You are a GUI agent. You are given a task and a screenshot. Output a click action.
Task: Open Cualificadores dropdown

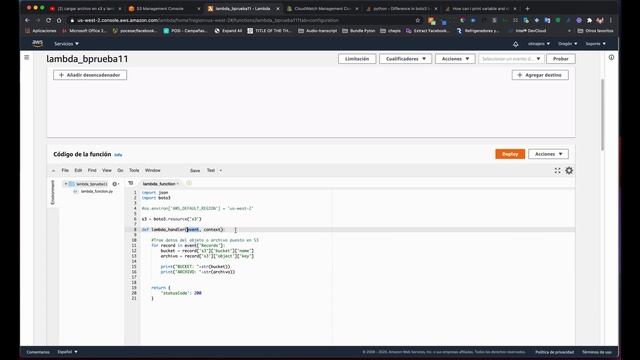[x=405, y=59]
